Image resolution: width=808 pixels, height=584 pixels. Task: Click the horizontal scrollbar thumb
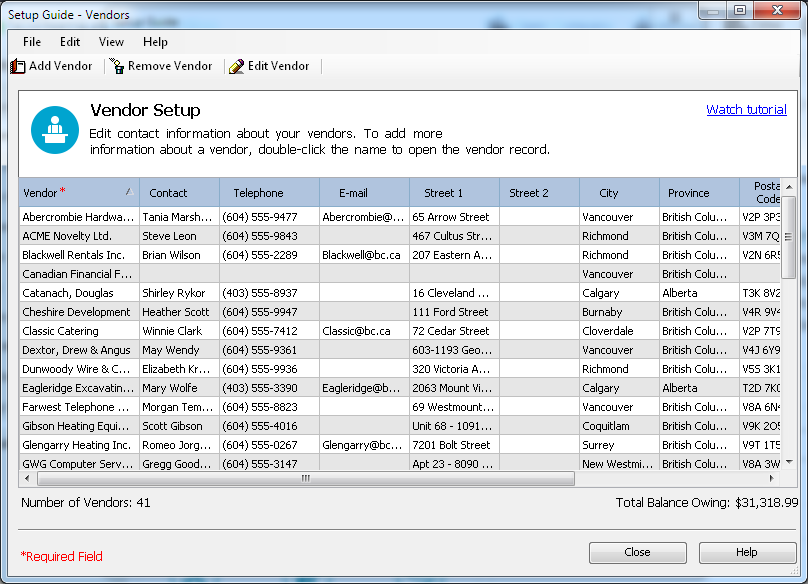pos(305,479)
